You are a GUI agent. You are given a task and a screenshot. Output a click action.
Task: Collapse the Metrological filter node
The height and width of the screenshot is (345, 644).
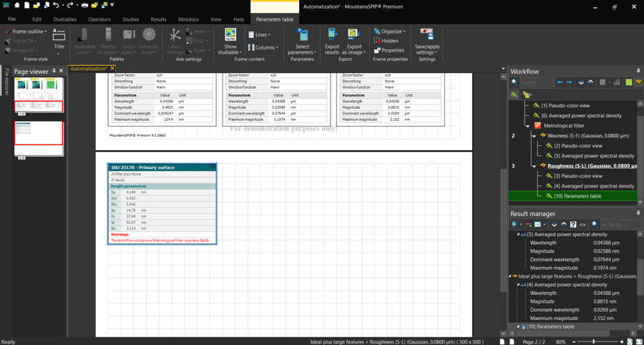pos(527,126)
